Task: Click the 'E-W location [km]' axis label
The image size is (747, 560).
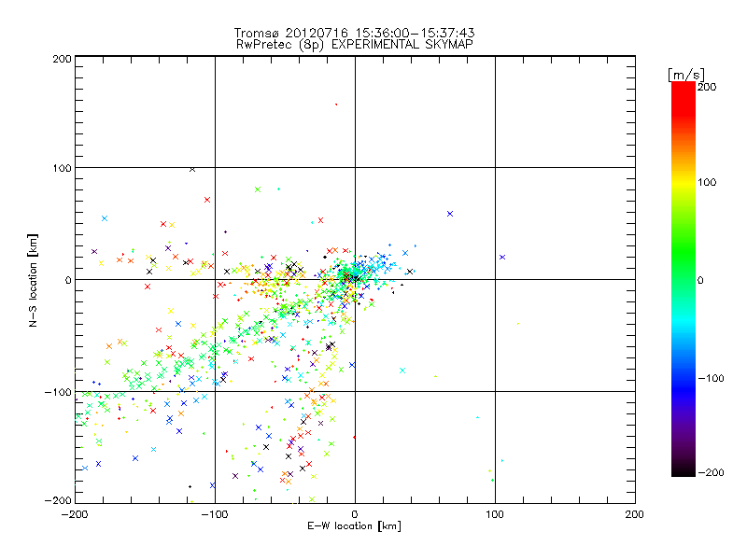Action: pyautogui.click(x=355, y=525)
